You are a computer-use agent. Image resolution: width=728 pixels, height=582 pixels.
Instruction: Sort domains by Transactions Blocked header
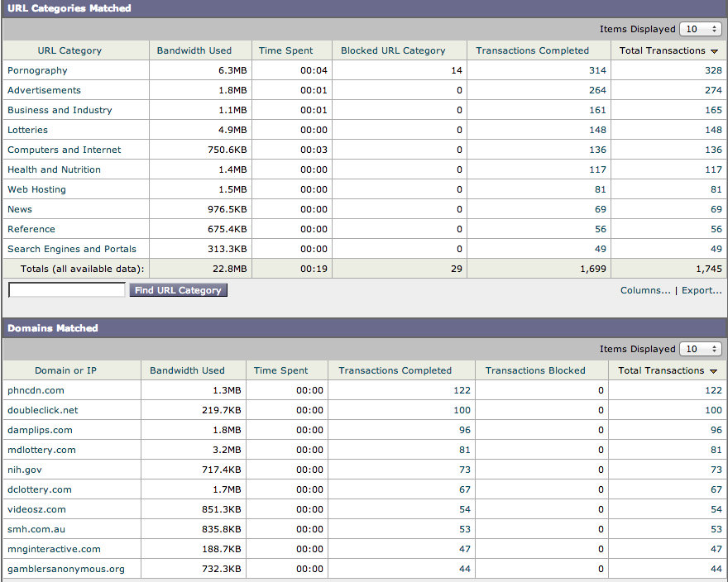click(535, 370)
